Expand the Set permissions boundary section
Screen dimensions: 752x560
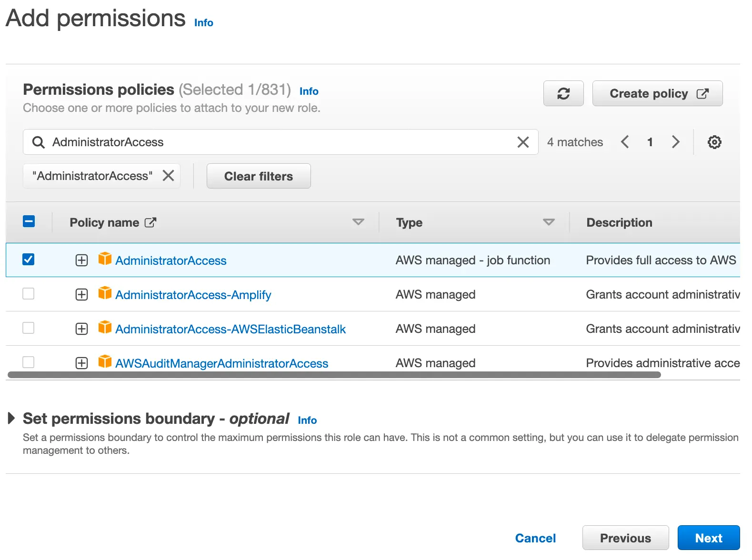(x=11, y=419)
